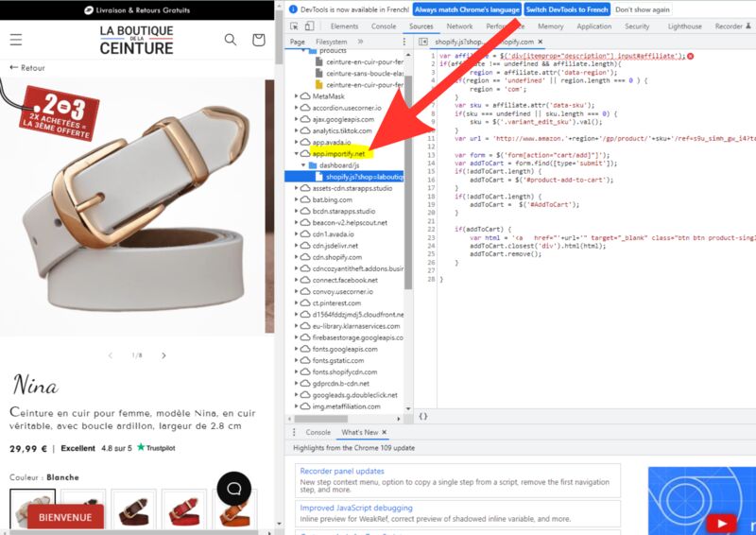
Task: Collapse the app.importify.net node
Action: [296, 153]
